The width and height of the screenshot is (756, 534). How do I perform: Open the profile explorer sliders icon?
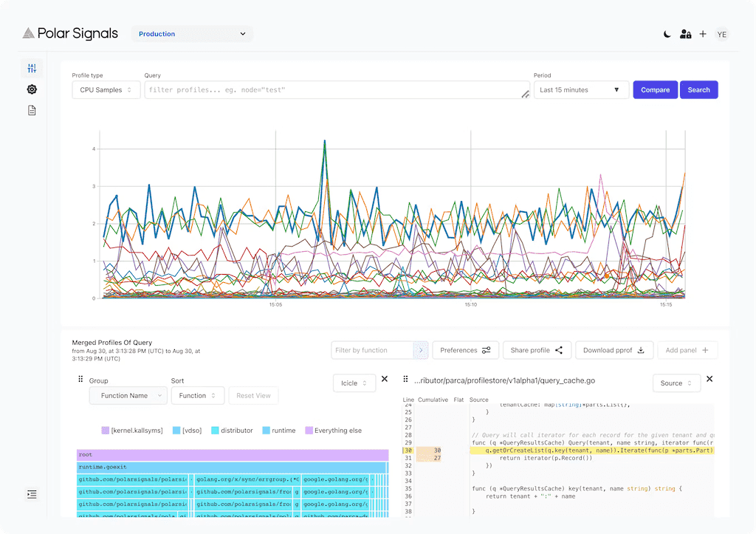coord(32,69)
